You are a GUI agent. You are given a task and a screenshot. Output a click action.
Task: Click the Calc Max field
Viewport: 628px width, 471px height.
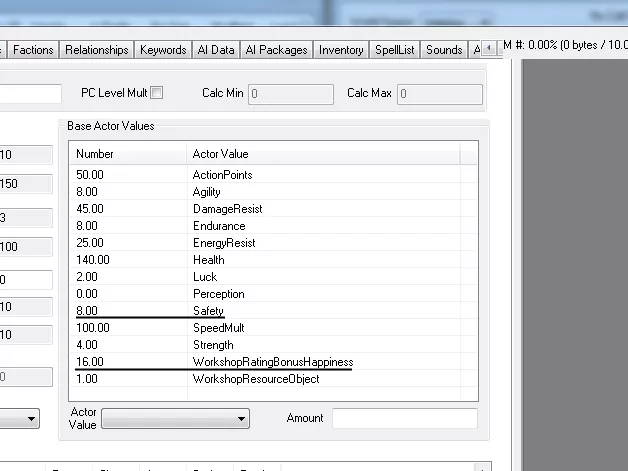tap(440, 94)
